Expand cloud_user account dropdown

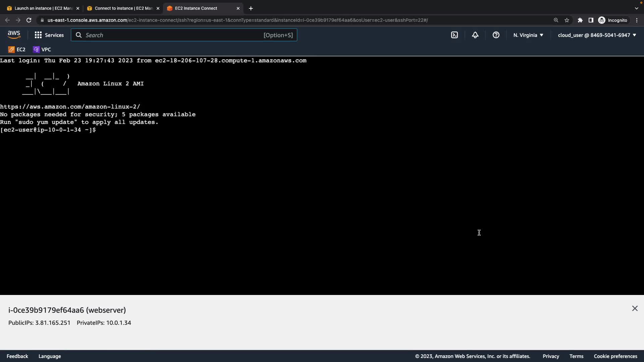[x=597, y=35]
